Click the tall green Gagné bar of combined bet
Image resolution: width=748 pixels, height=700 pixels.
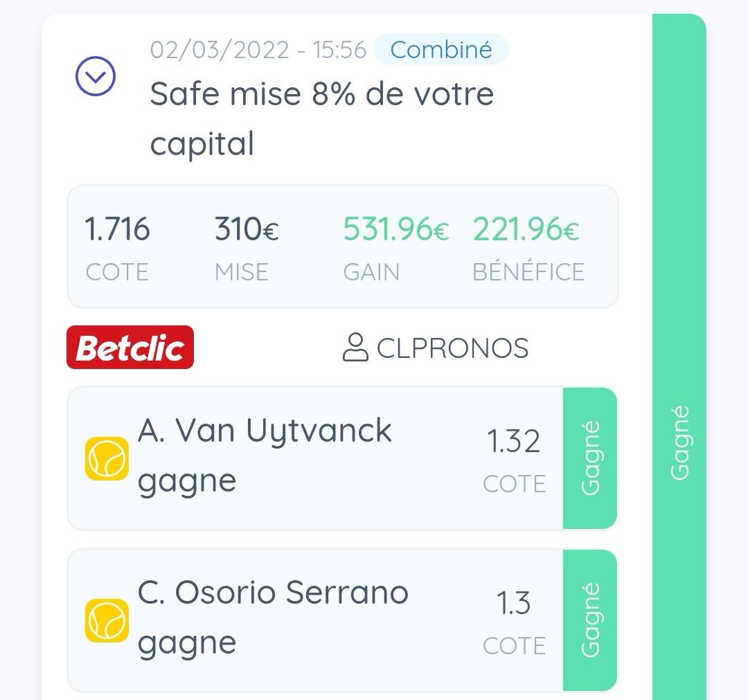tap(679, 357)
